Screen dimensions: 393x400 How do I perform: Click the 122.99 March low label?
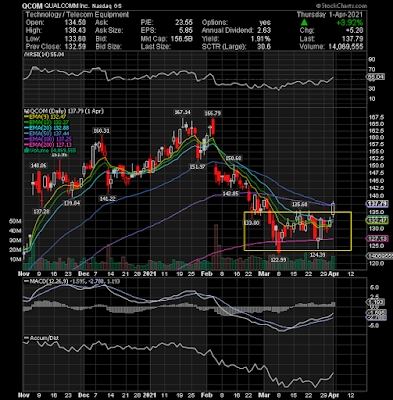(x=278, y=260)
